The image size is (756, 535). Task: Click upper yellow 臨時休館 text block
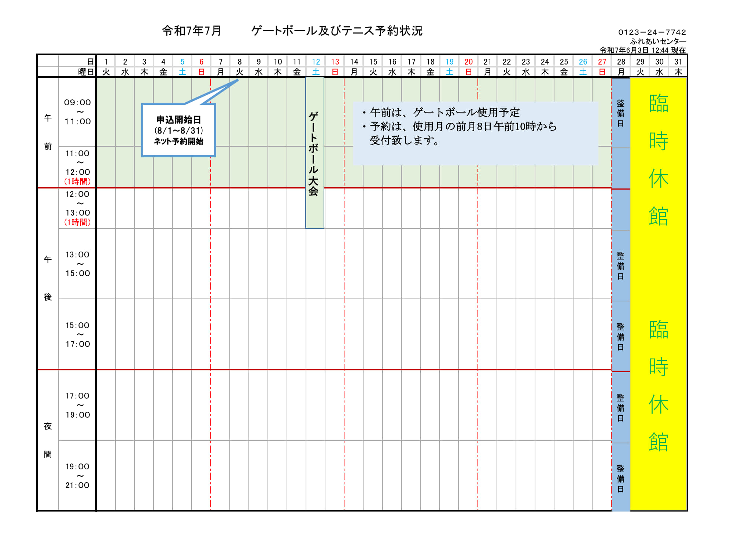pos(658,160)
